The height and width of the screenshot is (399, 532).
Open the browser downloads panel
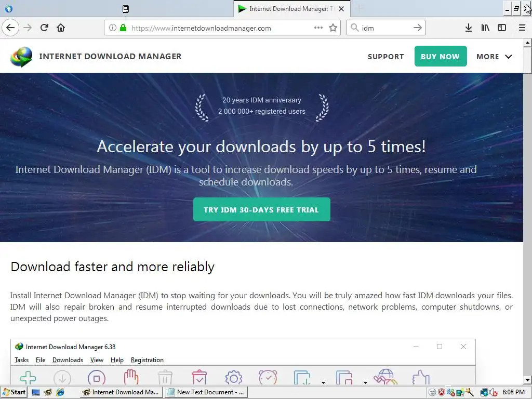click(x=469, y=28)
